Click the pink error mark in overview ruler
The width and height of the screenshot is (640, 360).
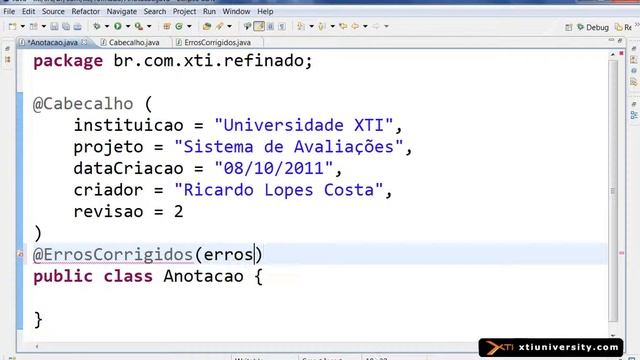[621, 253]
